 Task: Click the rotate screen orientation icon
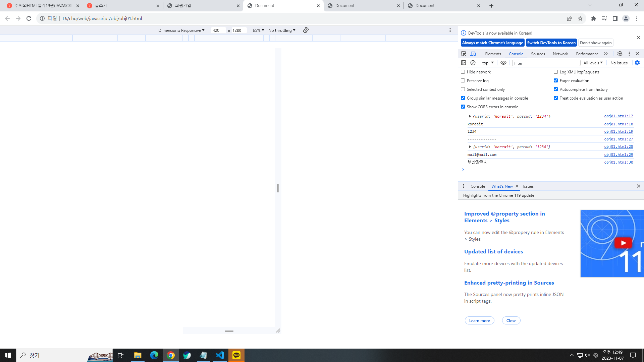pyautogui.click(x=306, y=30)
